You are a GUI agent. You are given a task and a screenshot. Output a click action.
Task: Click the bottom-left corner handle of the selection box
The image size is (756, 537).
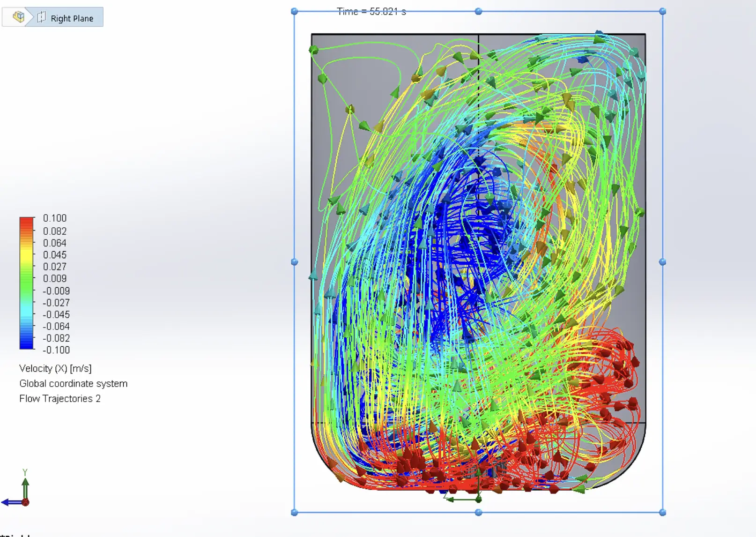295,513
